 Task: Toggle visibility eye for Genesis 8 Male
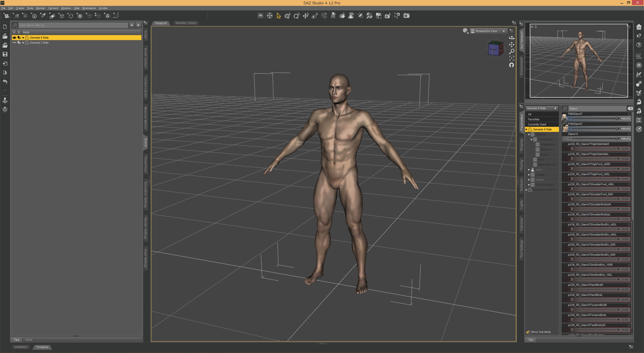14,38
